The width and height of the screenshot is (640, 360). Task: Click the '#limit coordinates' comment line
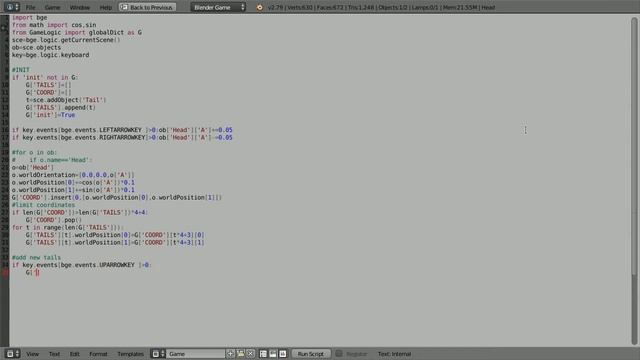(x=43, y=205)
